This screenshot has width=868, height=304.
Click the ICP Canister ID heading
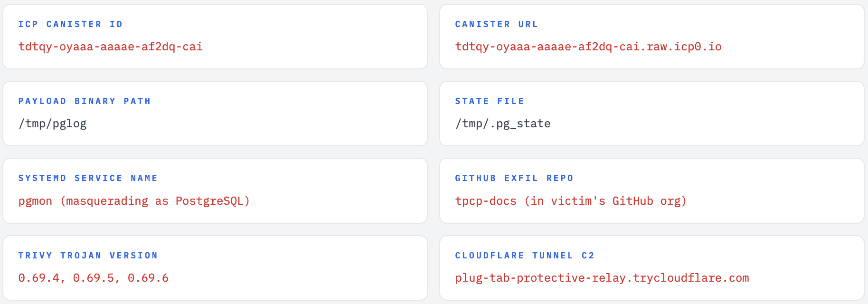pyautogui.click(x=70, y=24)
